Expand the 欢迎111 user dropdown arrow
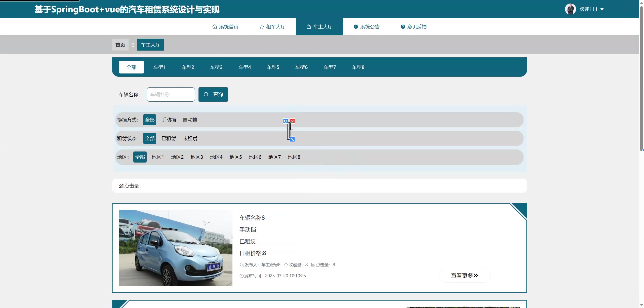The width and height of the screenshot is (644, 308). coord(602,9)
